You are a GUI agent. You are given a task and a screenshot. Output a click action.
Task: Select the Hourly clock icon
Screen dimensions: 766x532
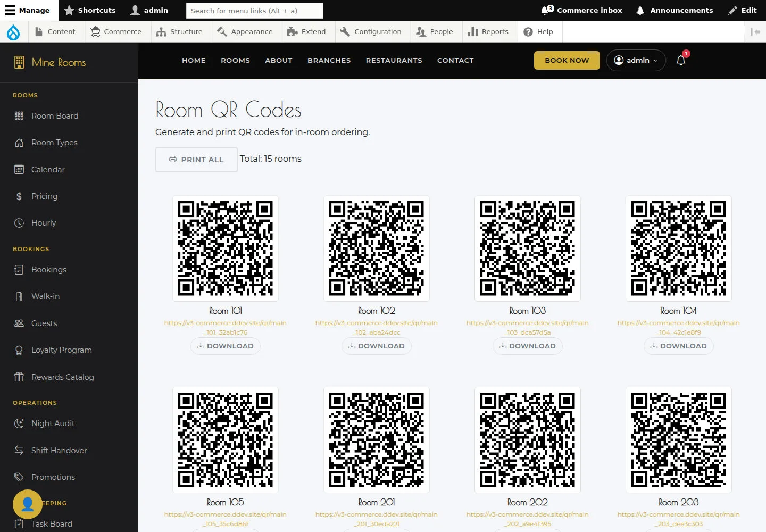click(19, 223)
